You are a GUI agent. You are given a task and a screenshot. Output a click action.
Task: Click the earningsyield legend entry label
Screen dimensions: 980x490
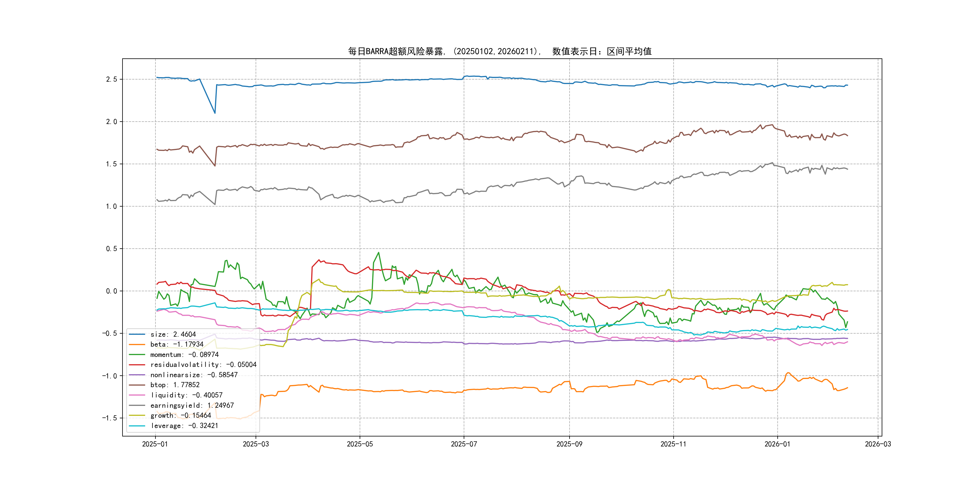coord(192,406)
